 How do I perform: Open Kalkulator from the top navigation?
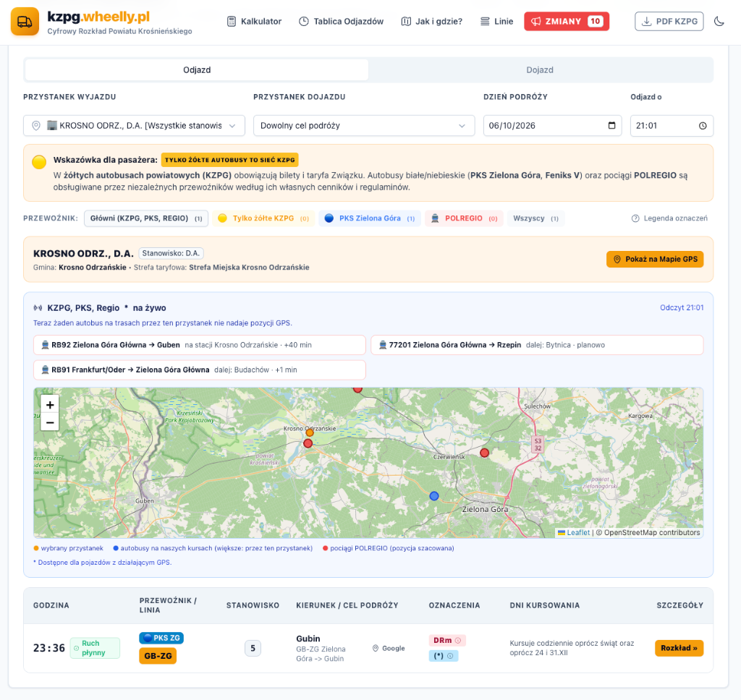tap(254, 21)
